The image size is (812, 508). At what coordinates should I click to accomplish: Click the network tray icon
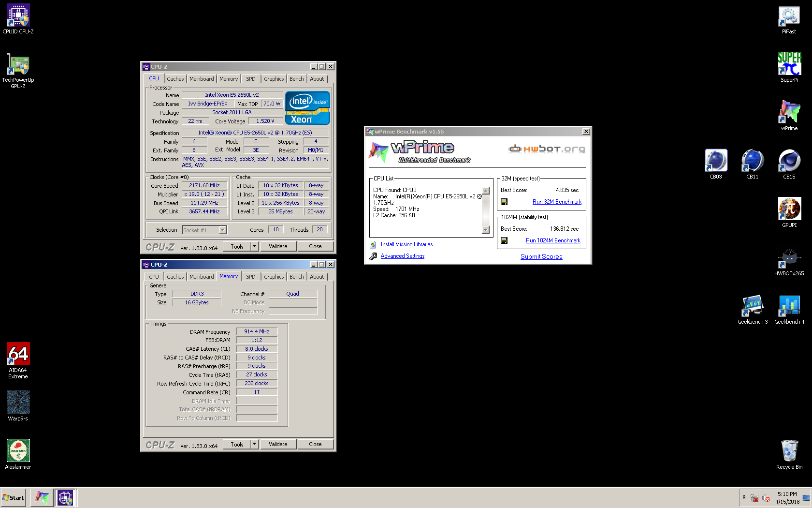coord(754,498)
